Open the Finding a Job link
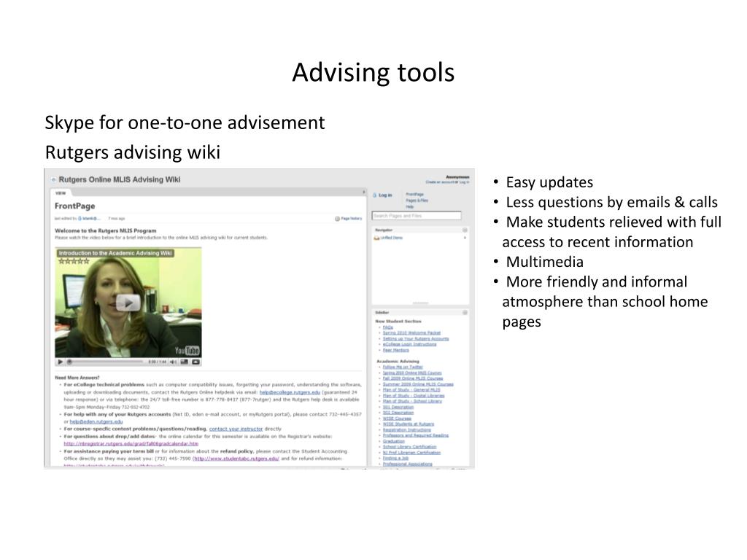747x560 pixels. pyautogui.click(x=395, y=458)
